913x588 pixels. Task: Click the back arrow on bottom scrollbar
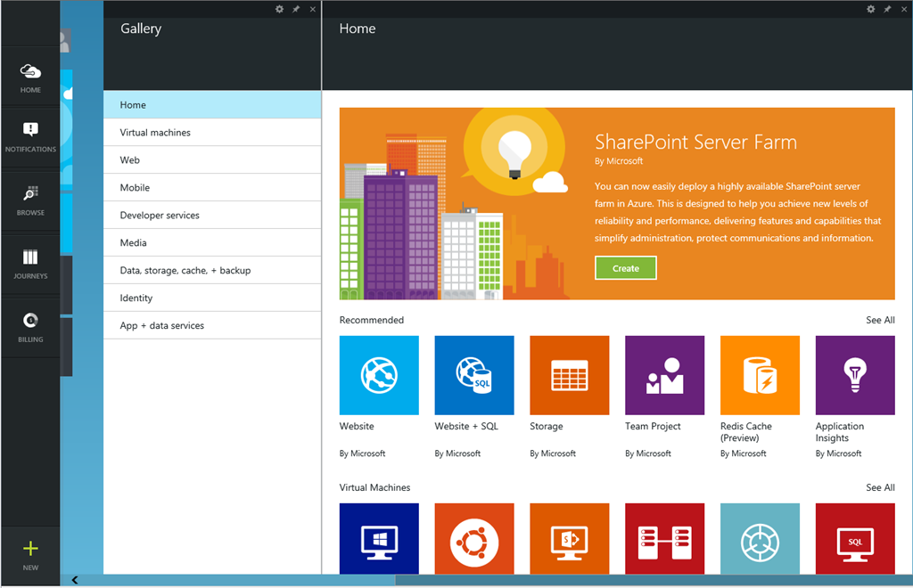(x=75, y=580)
